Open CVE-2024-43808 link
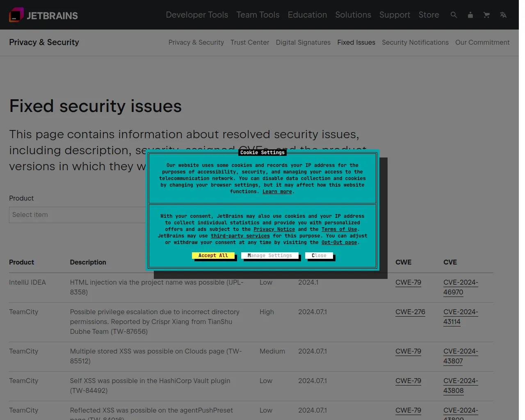Screen dimensions: 525x420 pos(461,386)
